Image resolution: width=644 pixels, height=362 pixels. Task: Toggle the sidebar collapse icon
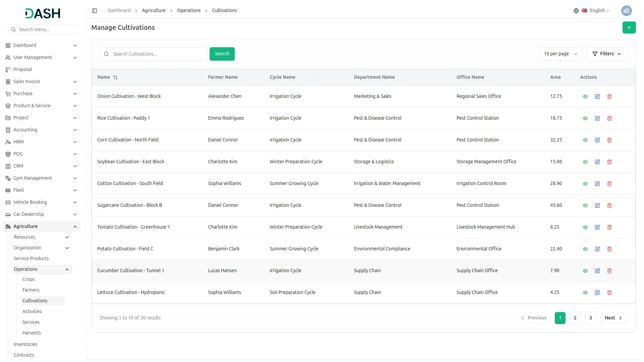(x=95, y=11)
